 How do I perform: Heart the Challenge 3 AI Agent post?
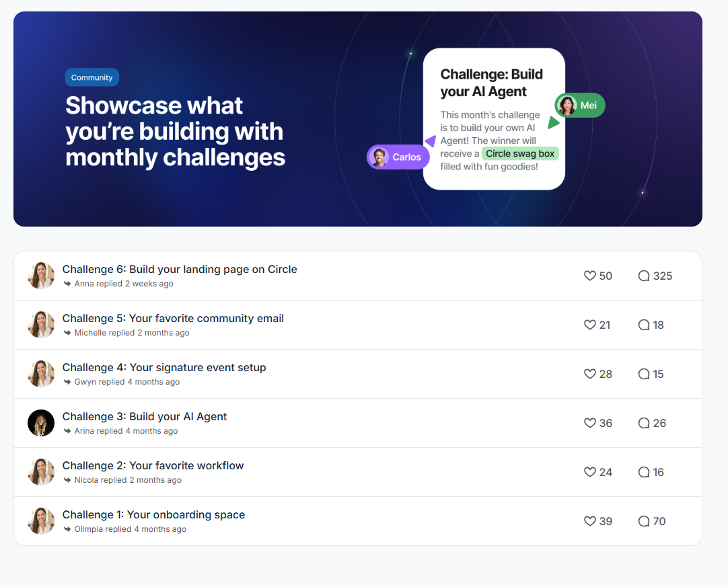pos(589,423)
